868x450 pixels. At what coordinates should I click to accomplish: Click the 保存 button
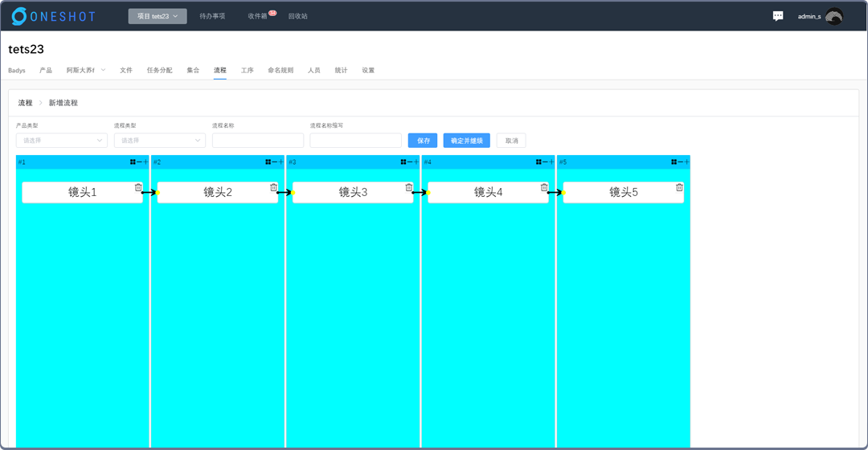[x=423, y=141]
